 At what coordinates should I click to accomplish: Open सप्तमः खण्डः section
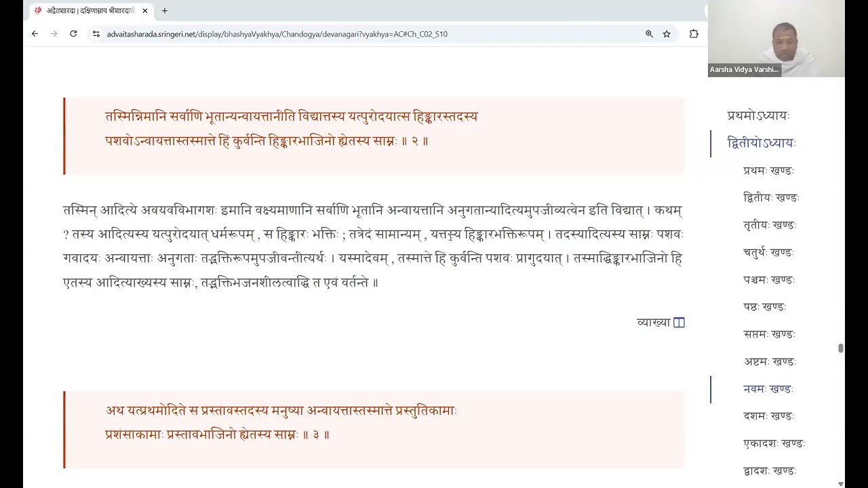[769, 334]
